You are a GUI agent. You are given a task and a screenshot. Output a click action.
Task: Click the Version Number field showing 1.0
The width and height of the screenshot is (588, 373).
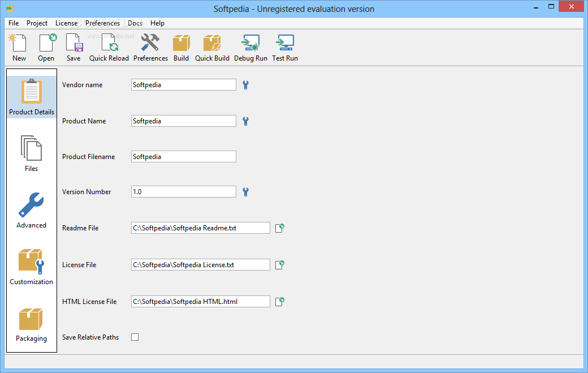point(184,192)
